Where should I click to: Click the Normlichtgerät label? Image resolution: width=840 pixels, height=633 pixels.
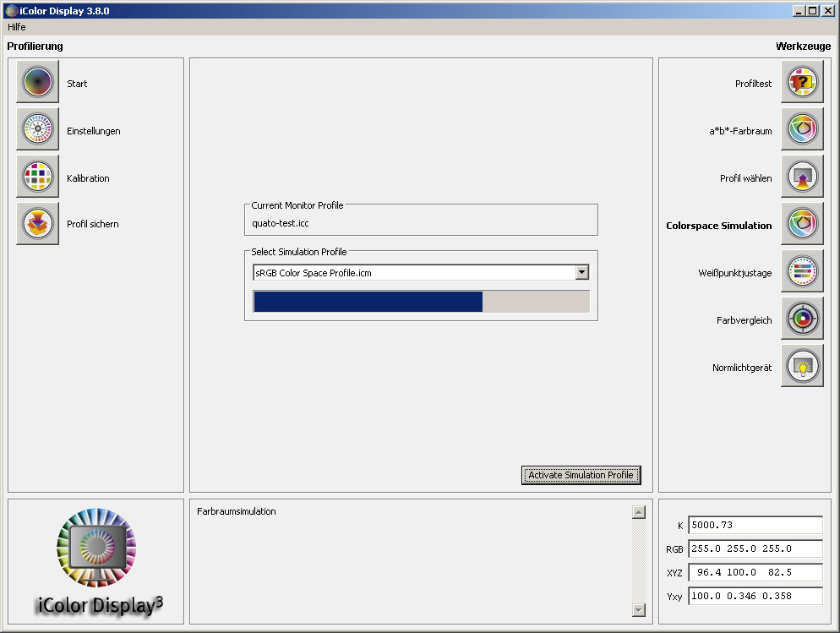click(x=742, y=368)
